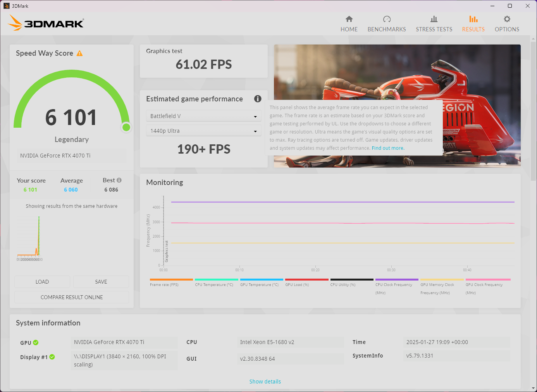Click the SAVE button
Screen dimensions: 537x392
coord(101,282)
